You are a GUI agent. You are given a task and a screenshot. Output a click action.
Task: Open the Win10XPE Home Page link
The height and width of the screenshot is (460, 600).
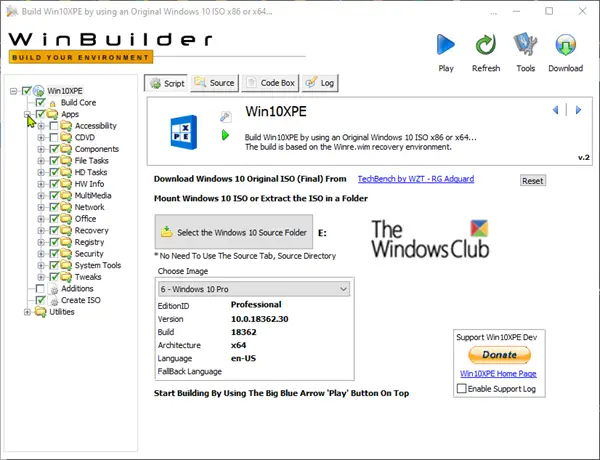[498, 374]
